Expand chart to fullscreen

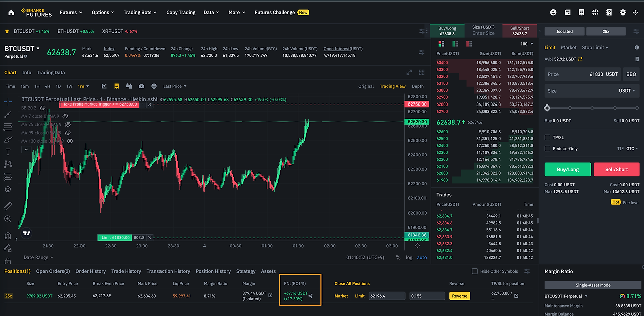[x=409, y=72]
